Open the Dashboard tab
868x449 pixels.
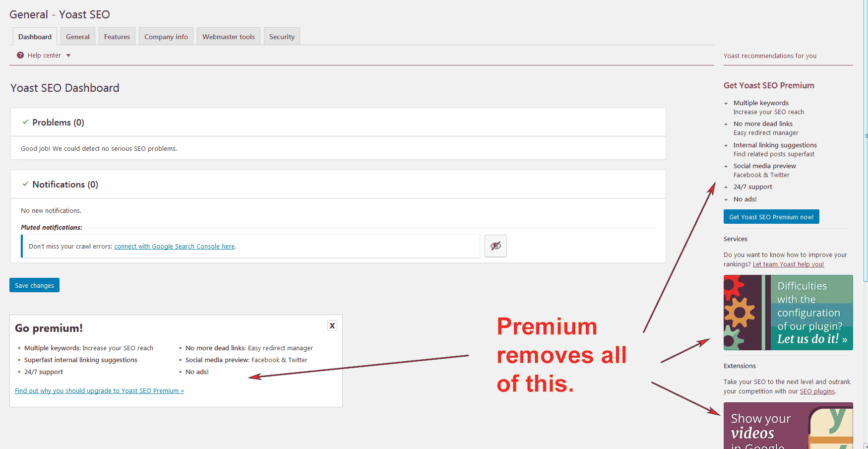pos(35,37)
